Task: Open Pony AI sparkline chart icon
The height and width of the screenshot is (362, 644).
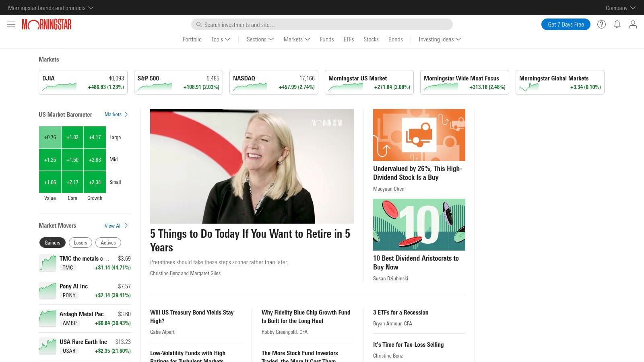Action: (47, 291)
